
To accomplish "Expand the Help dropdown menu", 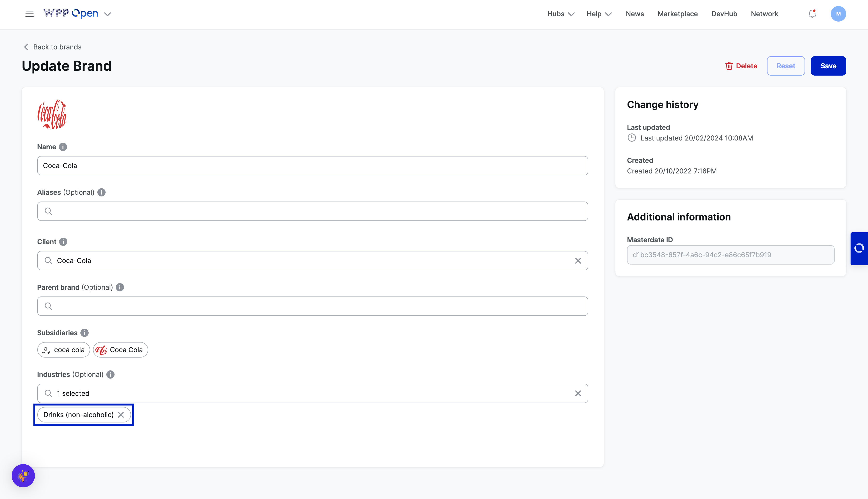I will pyautogui.click(x=599, y=14).
